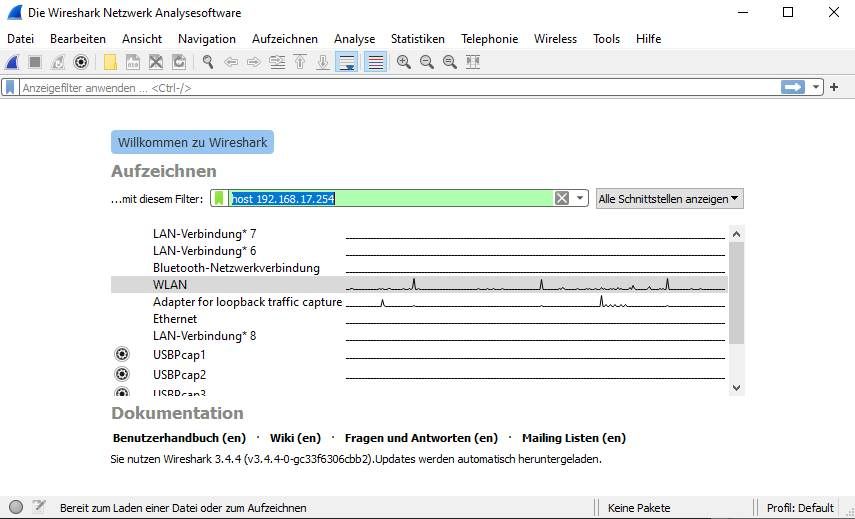Click the gear icon beside USBPcap1

122,354
